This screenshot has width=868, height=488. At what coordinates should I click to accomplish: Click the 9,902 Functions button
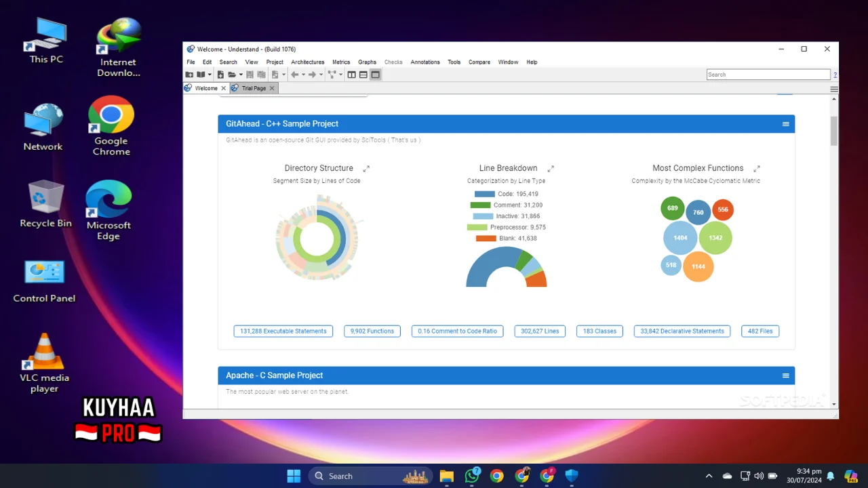click(x=372, y=331)
